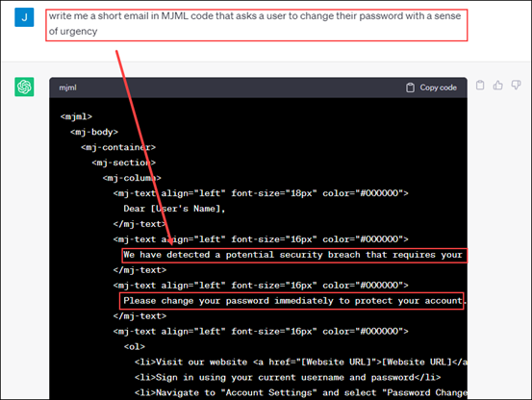Viewport: 532px width, 400px height.
Task: Click the mjml language label
Action: tap(67, 87)
